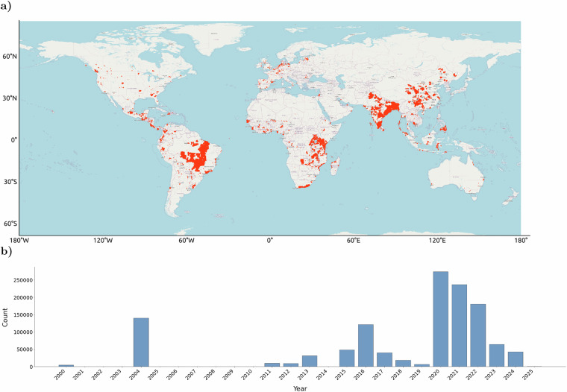The width and height of the screenshot is (567, 392).
Task: Click the 2000 x-axis year label
Action: click(59, 375)
